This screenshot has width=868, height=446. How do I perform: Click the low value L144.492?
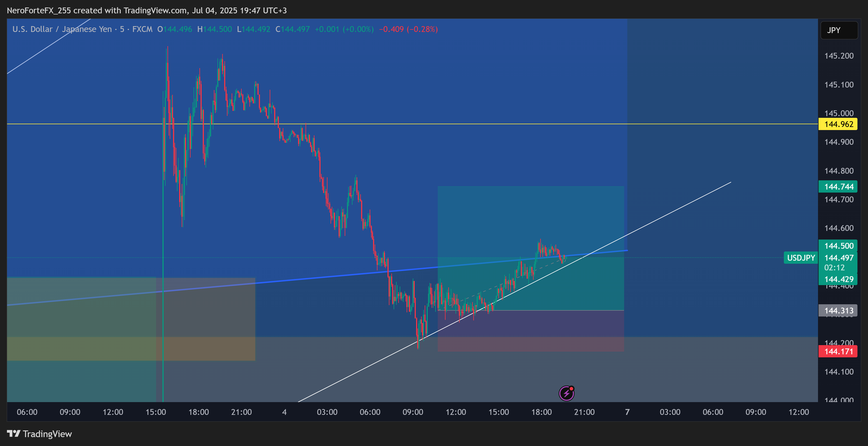coord(253,29)
